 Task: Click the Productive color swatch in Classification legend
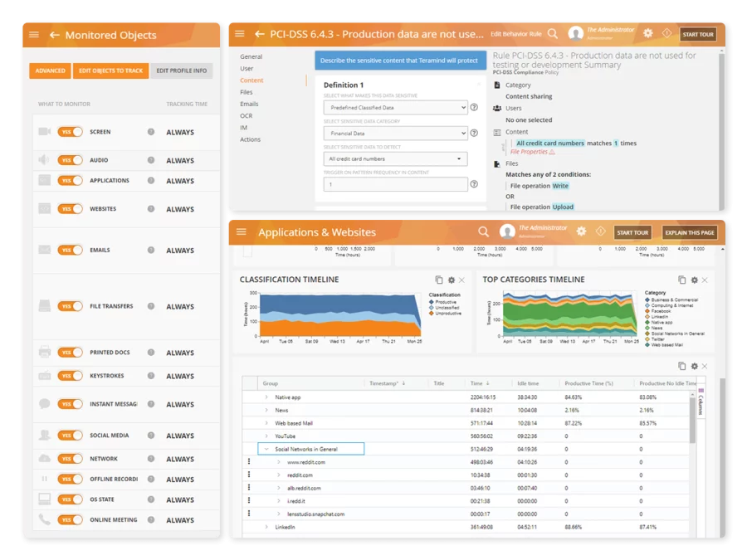pyautogui.click(x=432, y=302)
